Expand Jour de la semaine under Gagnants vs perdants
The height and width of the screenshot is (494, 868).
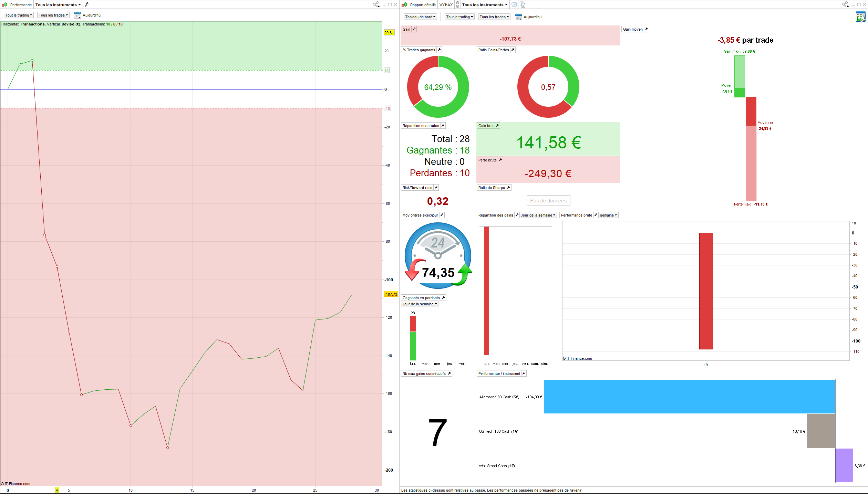pos(420,304)
